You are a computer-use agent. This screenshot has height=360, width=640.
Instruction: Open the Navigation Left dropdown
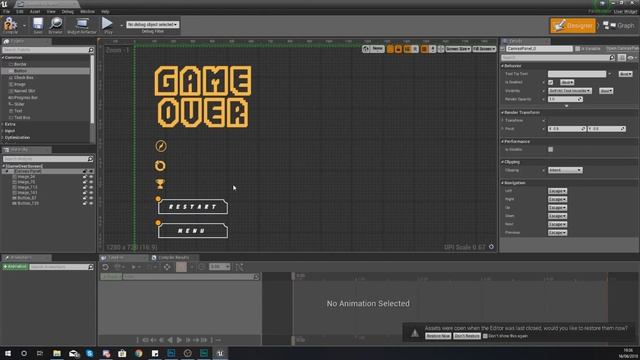558,191
